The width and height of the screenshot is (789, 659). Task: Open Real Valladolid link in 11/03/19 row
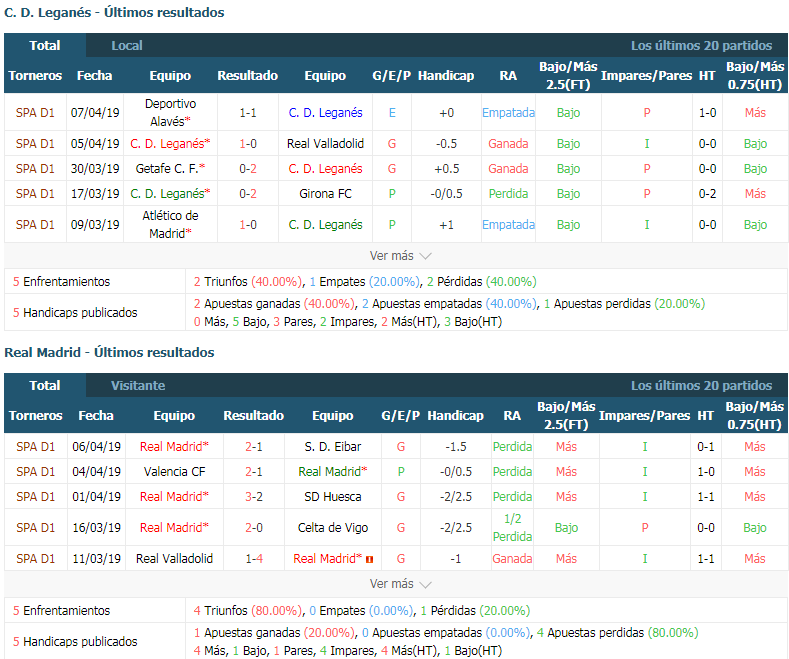(x=174, y=559)
